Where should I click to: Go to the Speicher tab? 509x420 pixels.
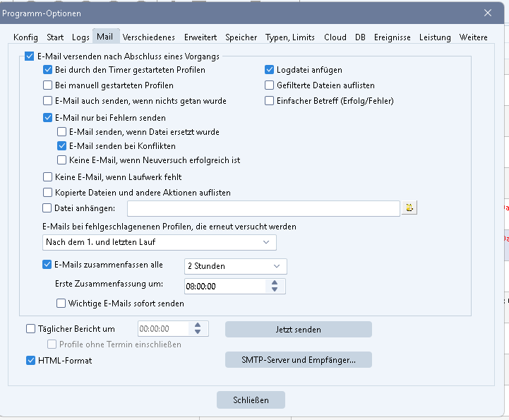[241, 37]
